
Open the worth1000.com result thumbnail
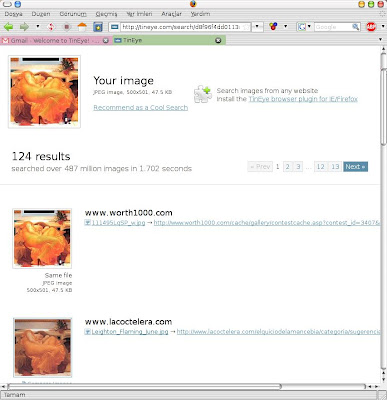coord(42,238)
